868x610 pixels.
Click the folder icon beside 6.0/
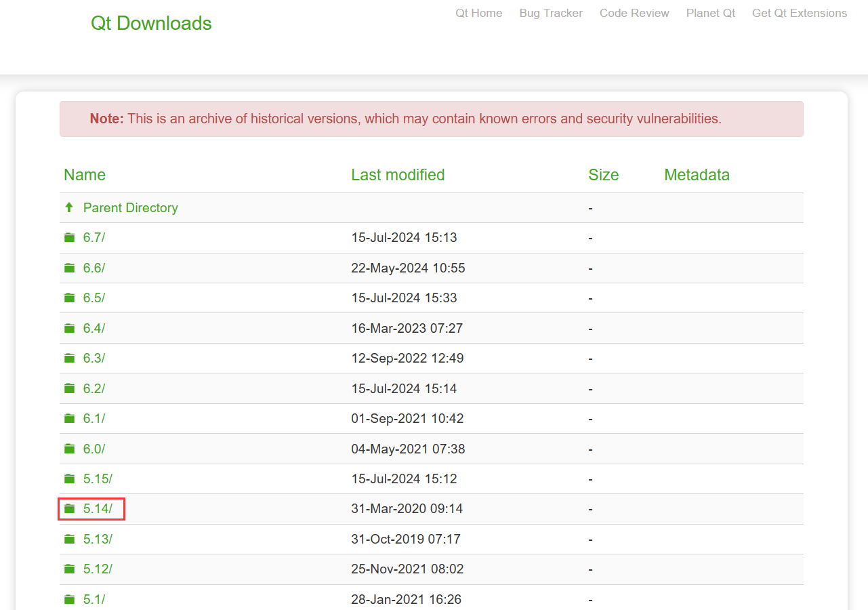[69, 449]
